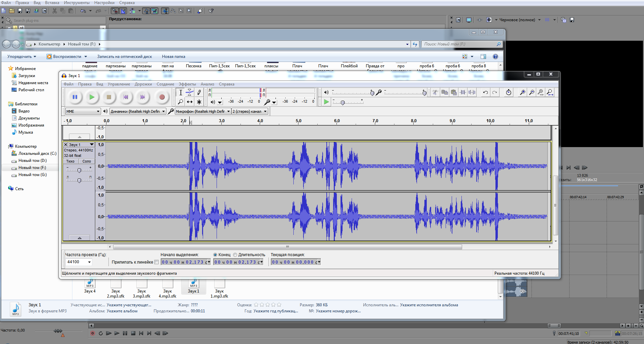Click Новая папка in Explorer
644x344 pixels.
click(173, 57)
